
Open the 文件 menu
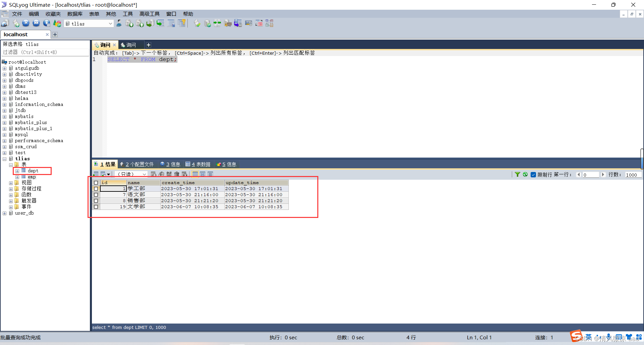tap(17, 14)
